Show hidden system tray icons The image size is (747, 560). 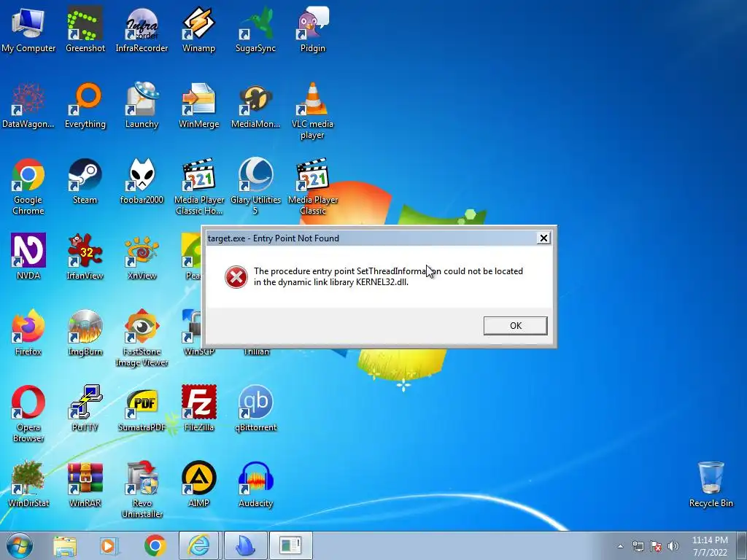(x=620, y=546)
